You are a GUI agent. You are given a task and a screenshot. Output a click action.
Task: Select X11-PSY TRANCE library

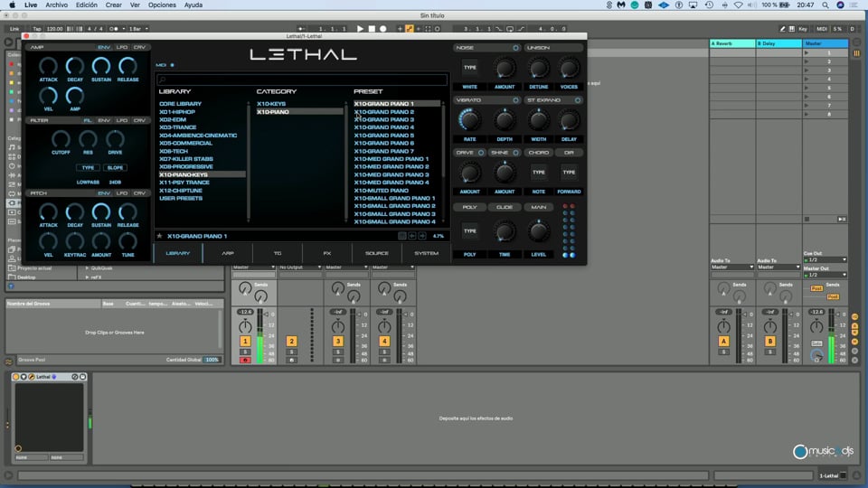click(184, 183)
